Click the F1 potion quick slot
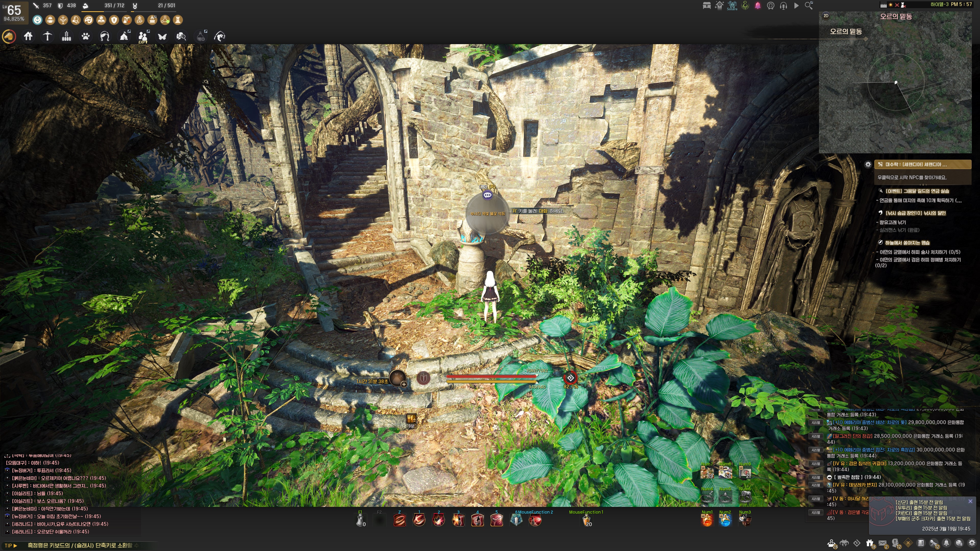Viewport: 980px width, 551px height. pos(360,520)
